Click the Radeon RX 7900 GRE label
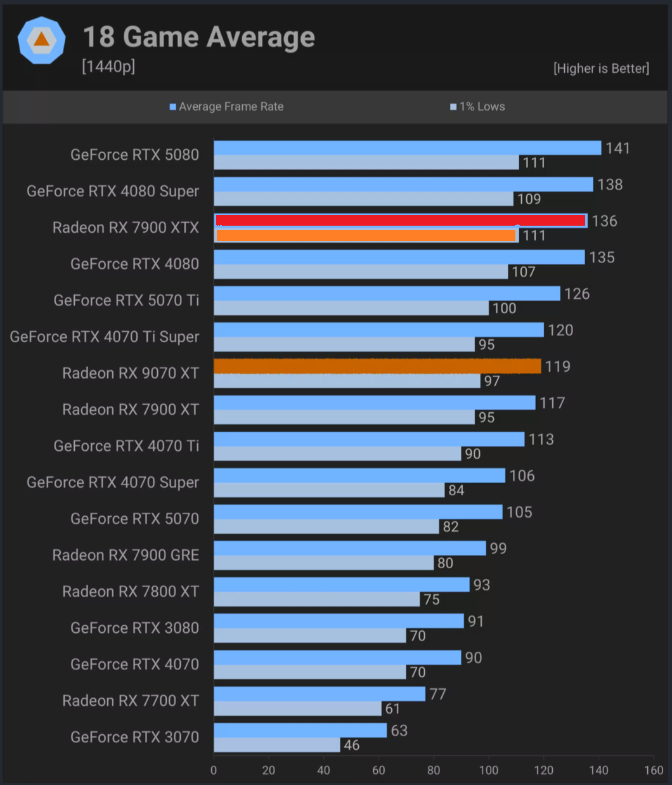The height and width of the screenshot is (785, 672). click(x=126, y=555)
